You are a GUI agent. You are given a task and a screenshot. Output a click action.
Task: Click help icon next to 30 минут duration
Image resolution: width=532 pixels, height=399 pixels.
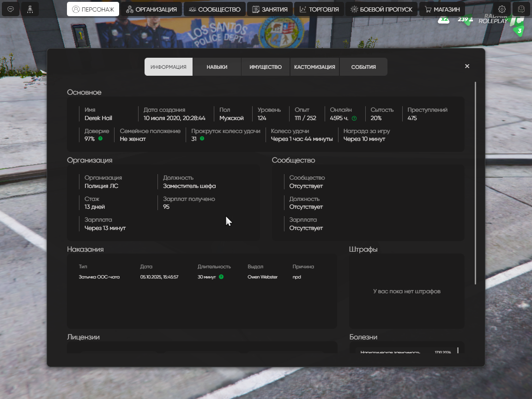(x=221, y=277)
